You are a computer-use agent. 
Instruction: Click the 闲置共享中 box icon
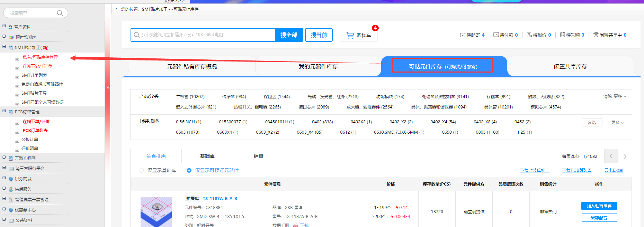click(596, 35)
